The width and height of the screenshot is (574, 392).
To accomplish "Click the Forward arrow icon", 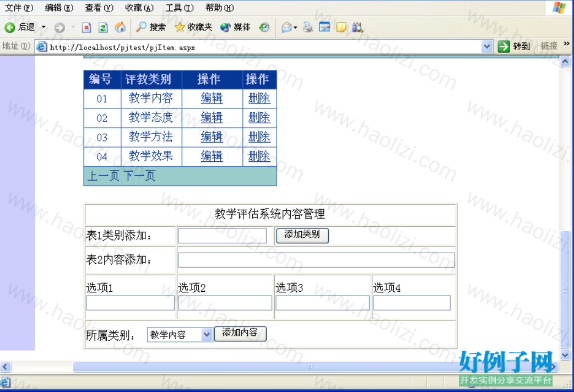I will [59, 28].
